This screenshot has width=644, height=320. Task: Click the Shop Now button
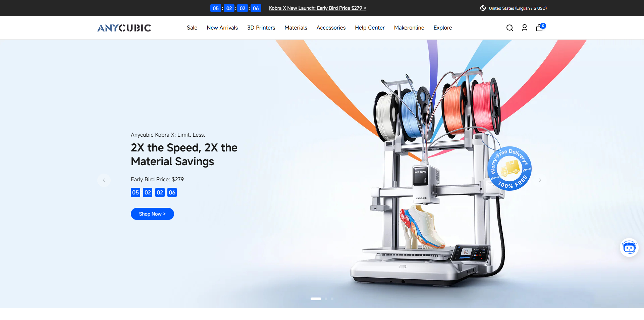(152, 214)
